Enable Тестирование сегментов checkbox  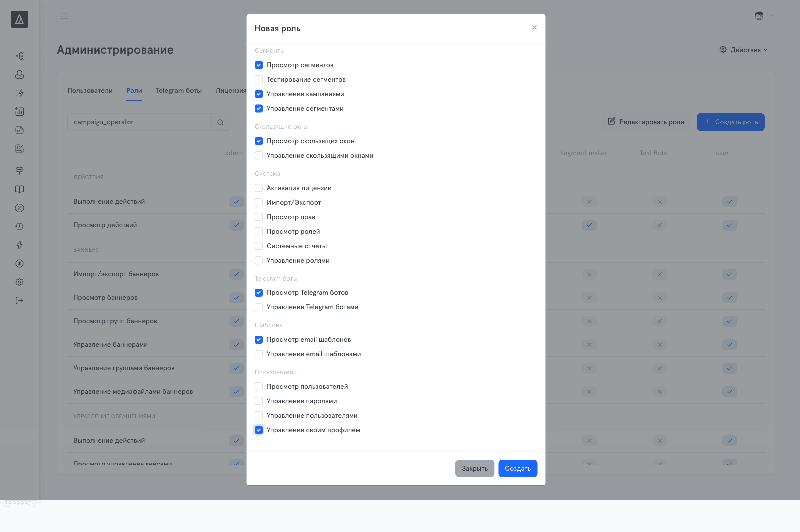click(259, 80)
